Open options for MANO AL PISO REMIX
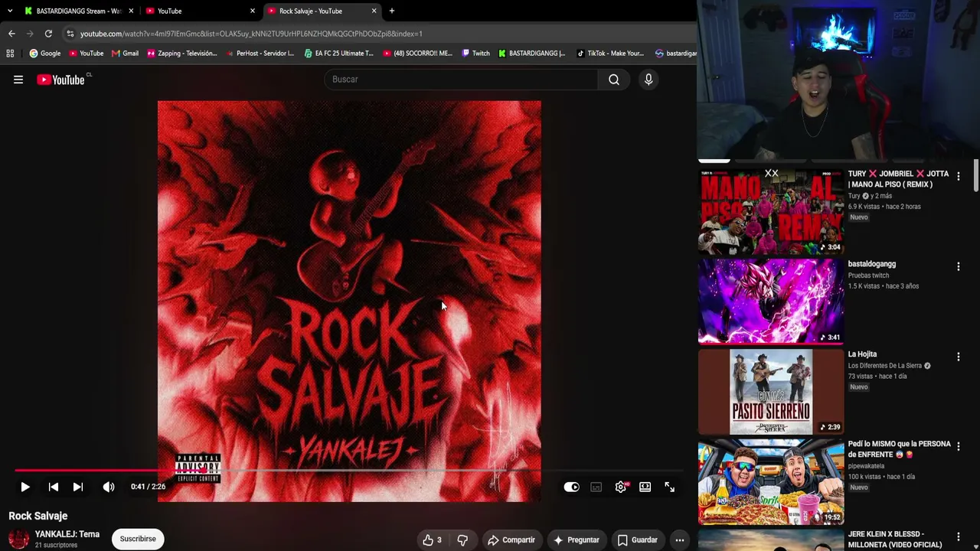980x551 pixels. coord(958,176)
